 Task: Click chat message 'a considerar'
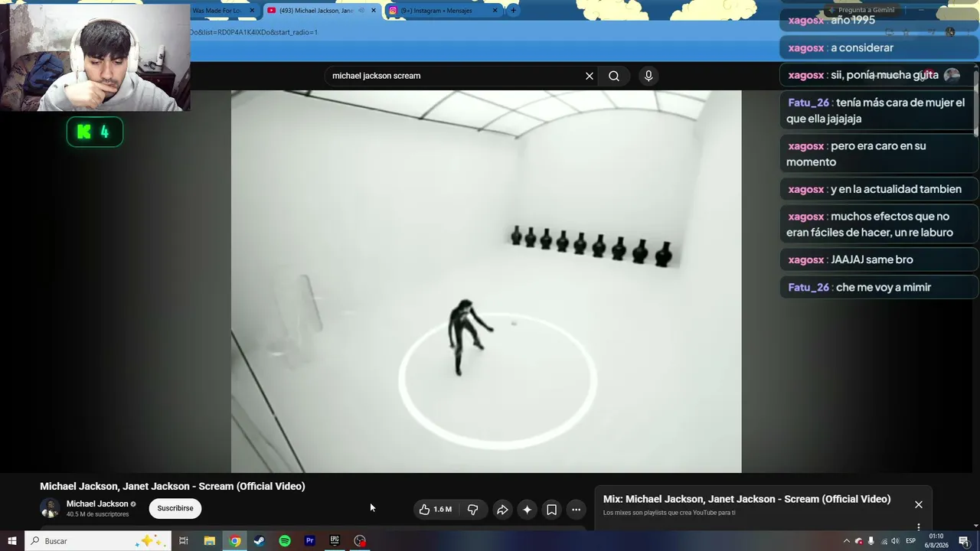[x=878, y=47]
